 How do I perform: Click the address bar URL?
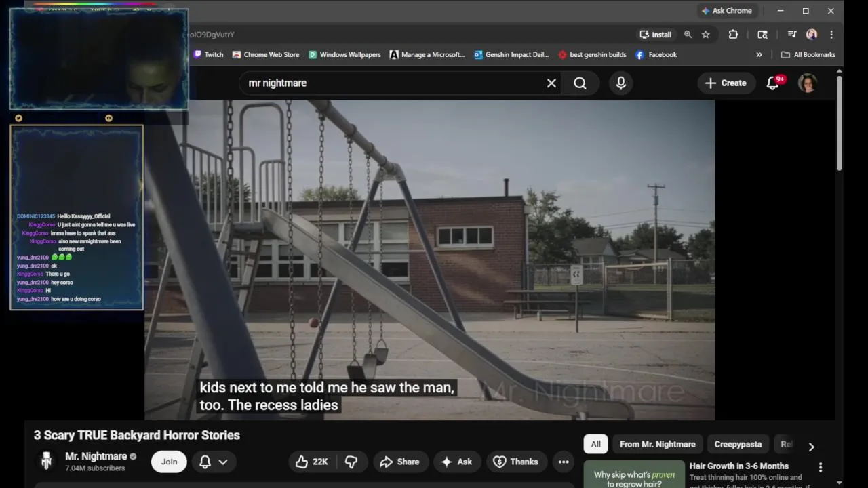(212, 35)
